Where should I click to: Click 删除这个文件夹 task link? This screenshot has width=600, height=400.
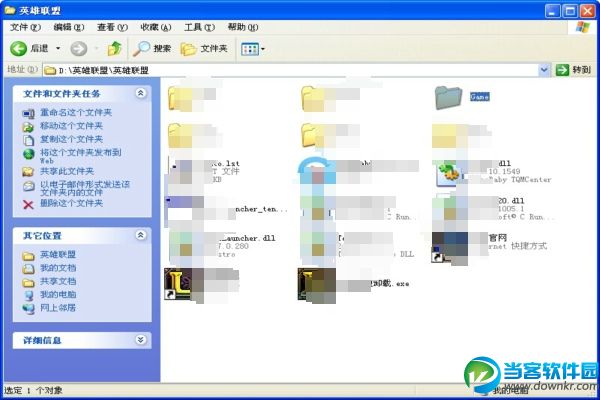pyautogui.click(x=72, y=203)
